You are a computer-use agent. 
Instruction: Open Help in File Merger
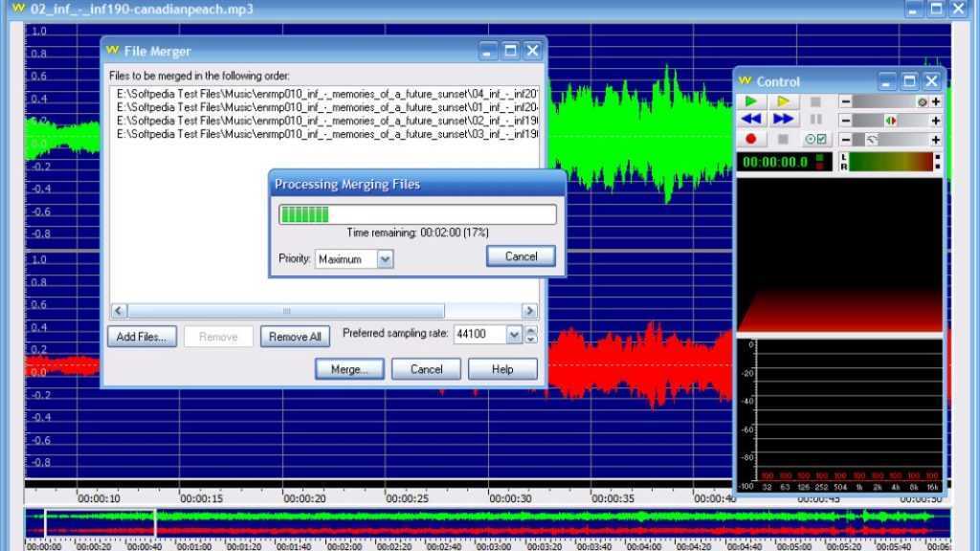pyautogui.click(x=502, y=369)
